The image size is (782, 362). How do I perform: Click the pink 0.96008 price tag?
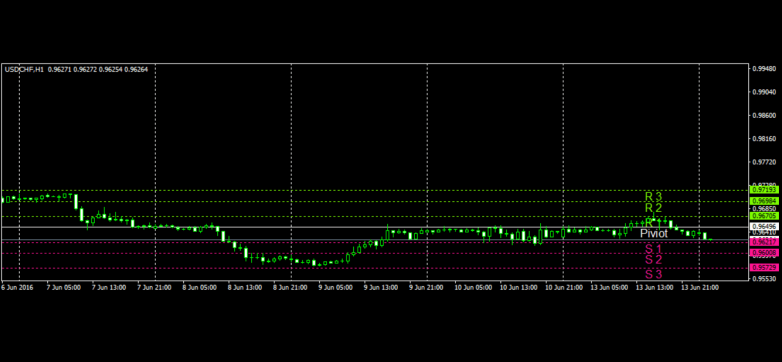764,253
